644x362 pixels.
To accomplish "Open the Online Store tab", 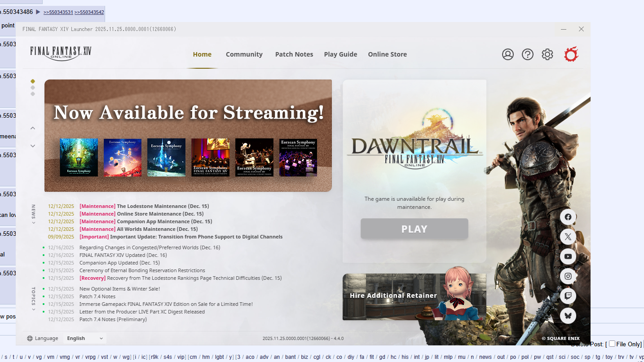I will 388,54.
